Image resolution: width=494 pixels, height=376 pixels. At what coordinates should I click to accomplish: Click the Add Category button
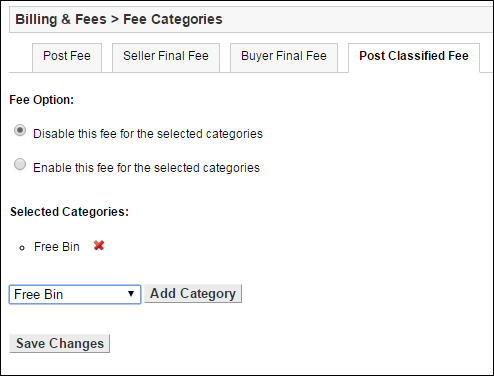[193, 294]
